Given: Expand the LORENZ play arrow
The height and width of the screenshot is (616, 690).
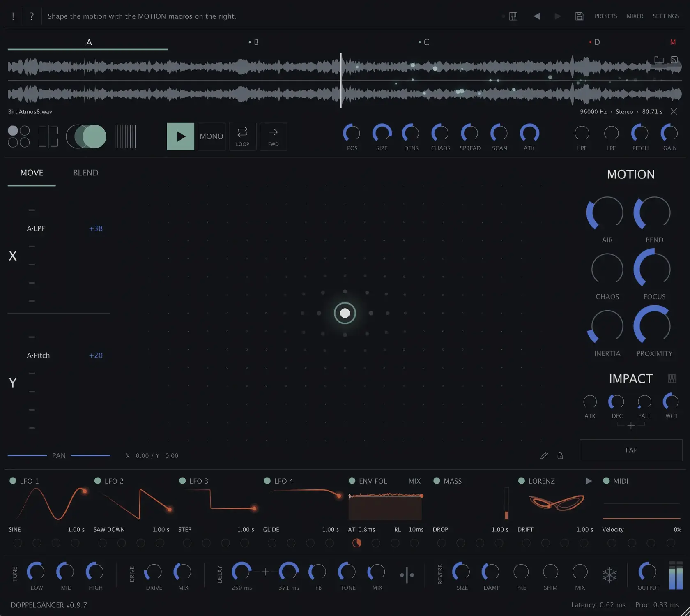Looking at the screenshot, I should (589, 481).
